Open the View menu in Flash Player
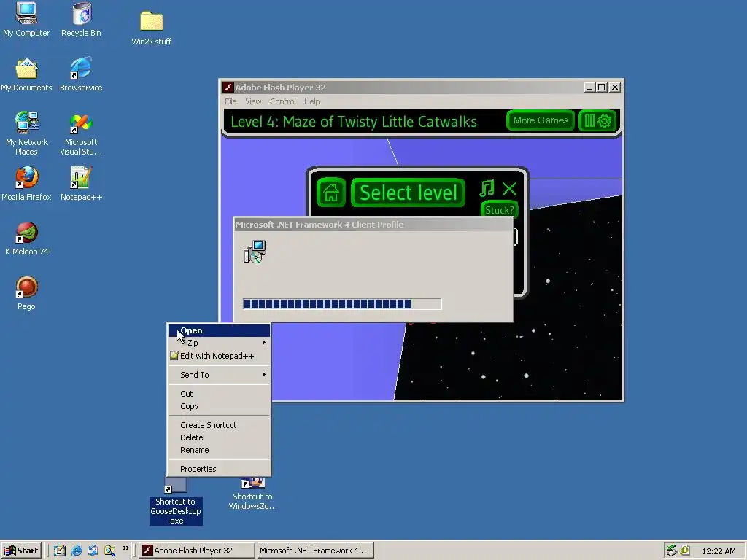This screenshot has height=560, width=747. pyautogui.click(x=253, y=101)
